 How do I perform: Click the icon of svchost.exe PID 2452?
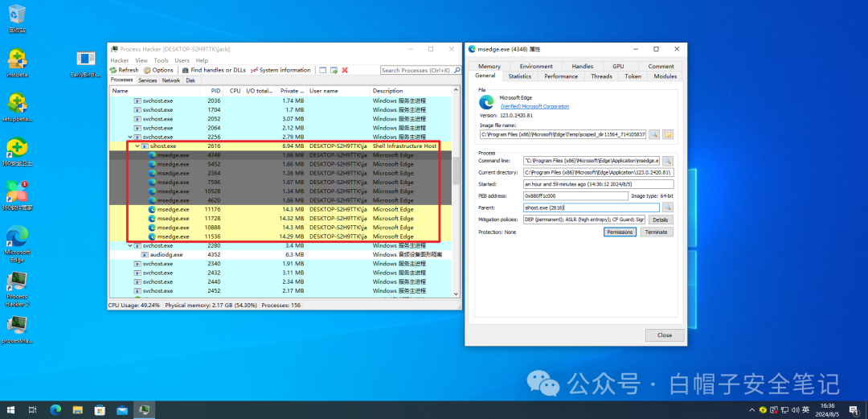click(137, 290)
